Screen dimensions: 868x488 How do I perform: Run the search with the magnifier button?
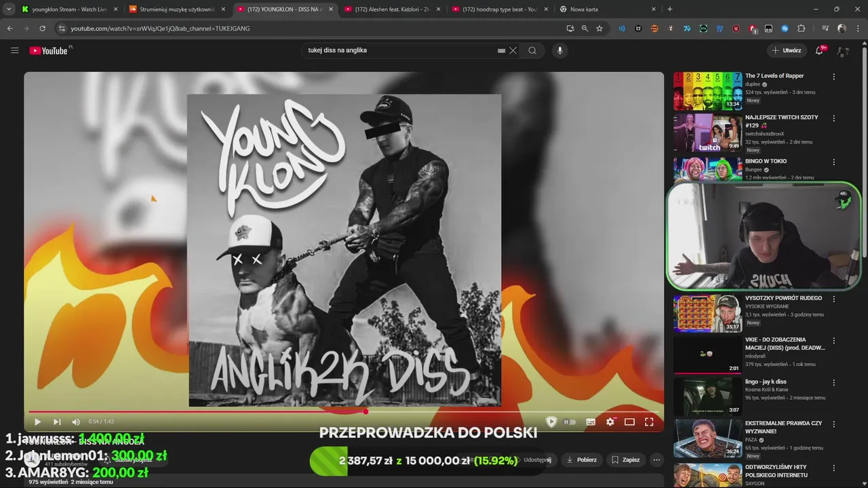tap(532, 50)
